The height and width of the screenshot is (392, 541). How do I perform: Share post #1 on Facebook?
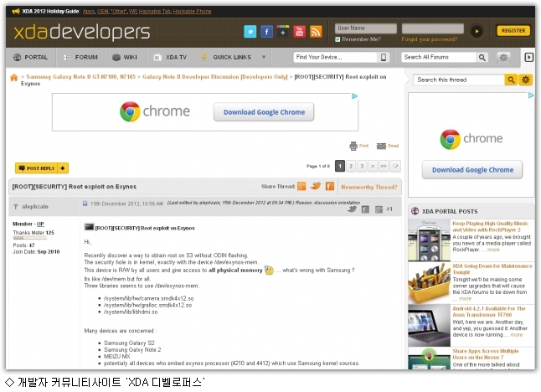click(365, 209)
